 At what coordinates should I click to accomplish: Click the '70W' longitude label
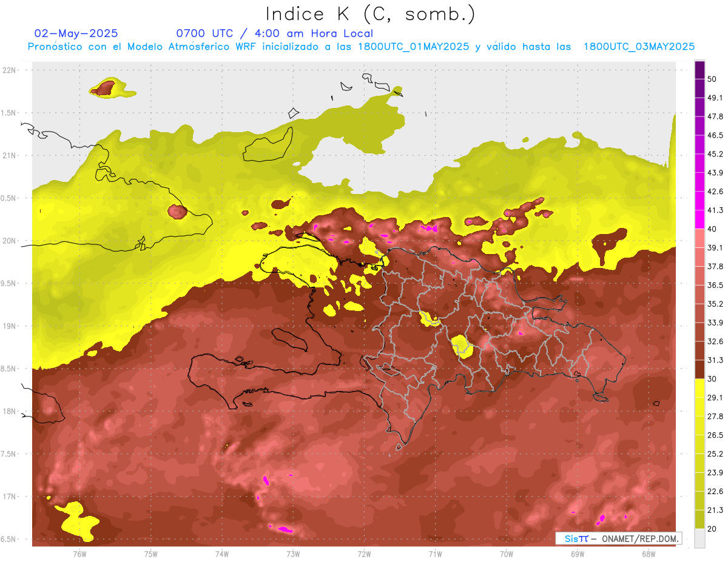[507, 554]
